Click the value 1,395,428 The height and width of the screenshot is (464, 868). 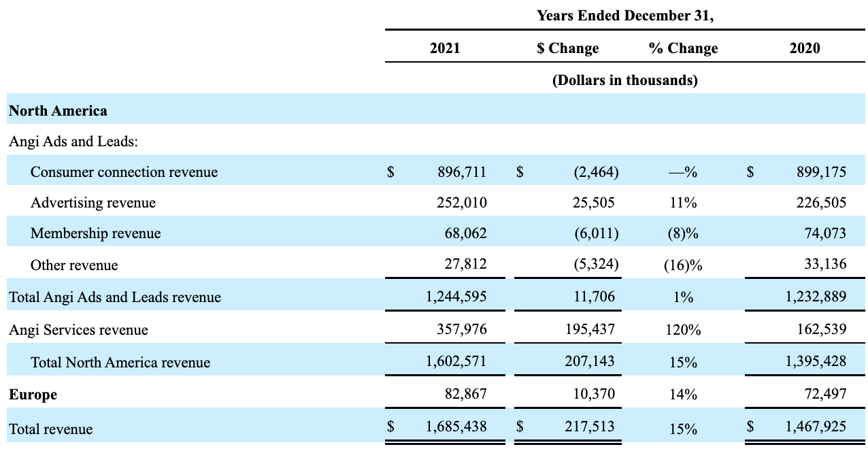click(816, 361)
